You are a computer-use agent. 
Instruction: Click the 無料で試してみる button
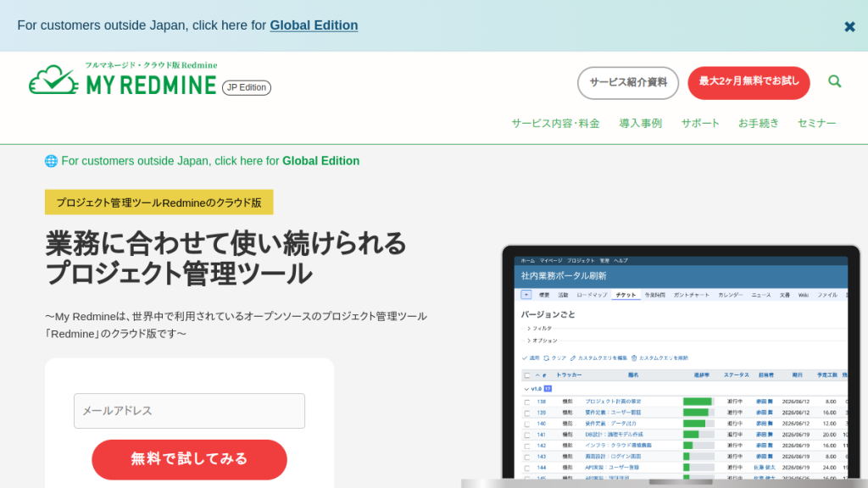pos(189,459)
